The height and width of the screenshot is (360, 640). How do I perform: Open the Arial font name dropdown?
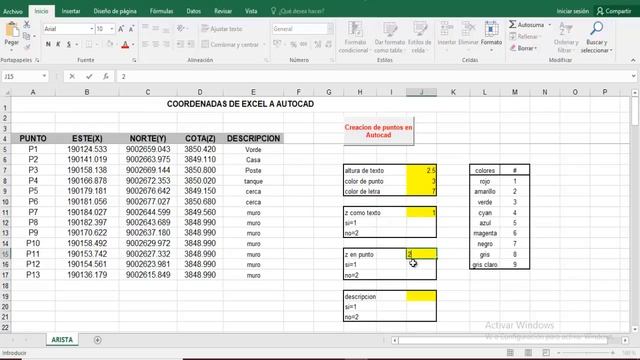click(91, 29)
